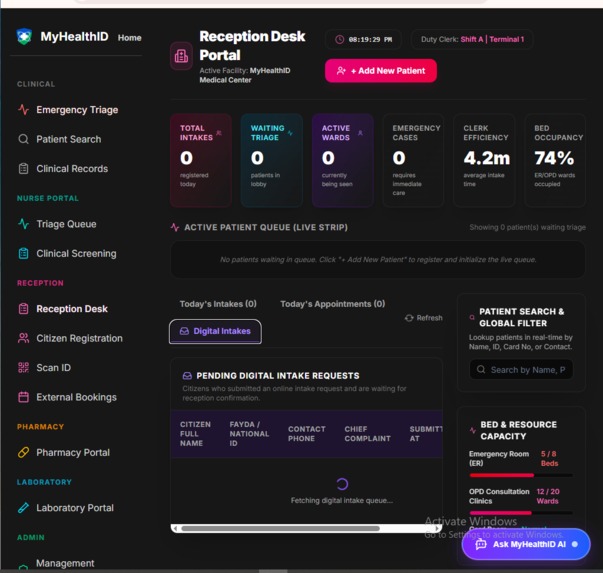Click the Active Wards person icon
The height and width of the screenshot is (573, 603).
tap(360, 133)
